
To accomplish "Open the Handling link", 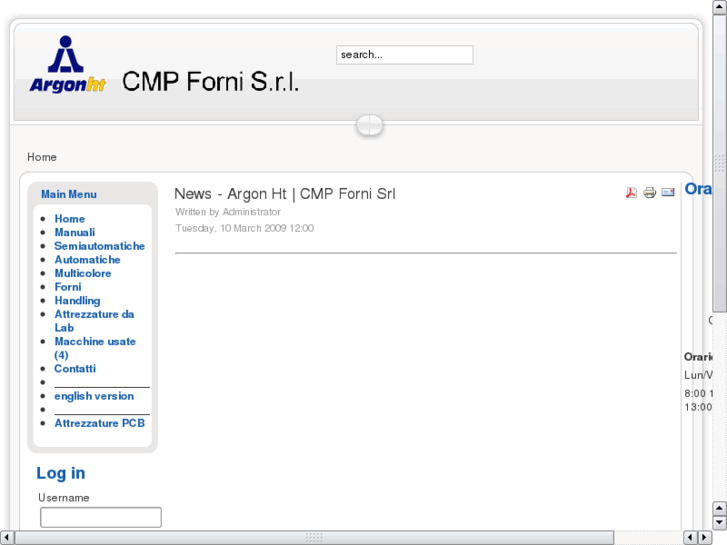I will click(x=77, y=301).
